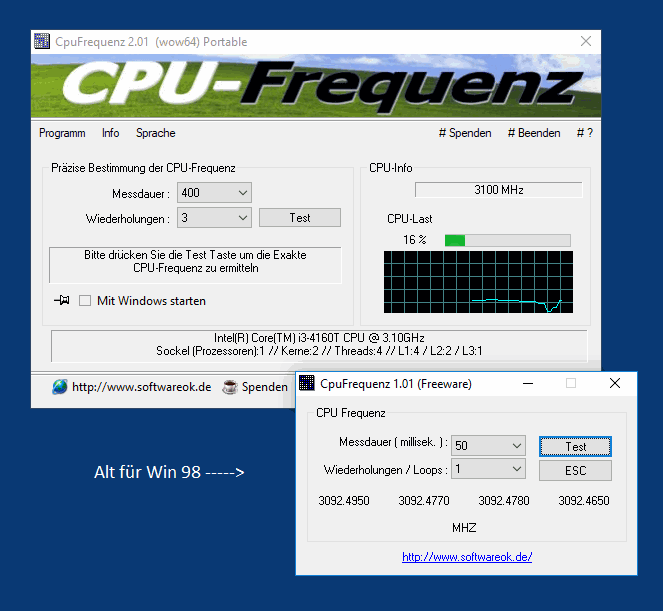The width and height of the screenshot is (663, 612).
Task: Click the 3100 MHz CPU-Info field
Action: pyautogui.click(x=499, y=190)
